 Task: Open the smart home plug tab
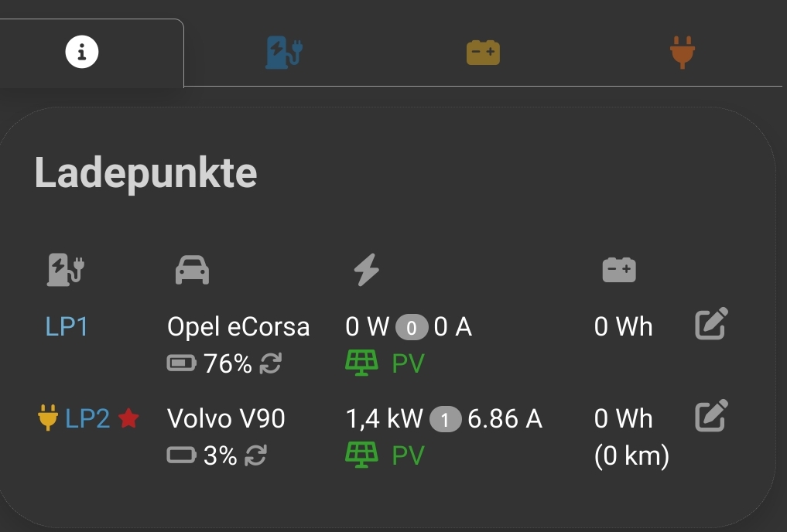pyautogui.click(x=682, y=53)
